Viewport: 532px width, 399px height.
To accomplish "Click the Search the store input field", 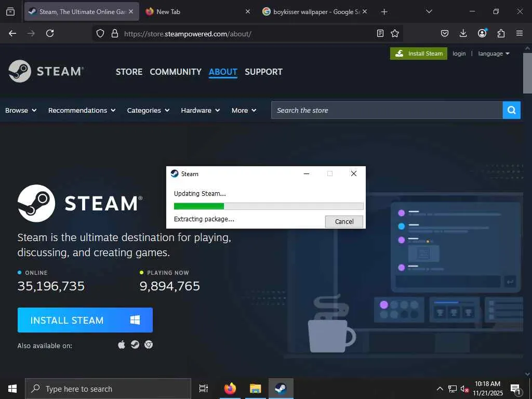I will click(x=387, y=110).
